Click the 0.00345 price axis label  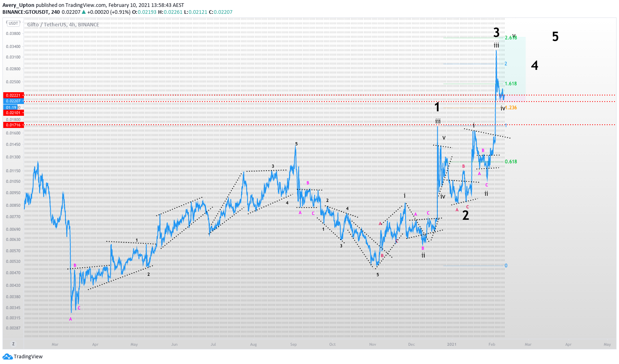click(13, 308)
